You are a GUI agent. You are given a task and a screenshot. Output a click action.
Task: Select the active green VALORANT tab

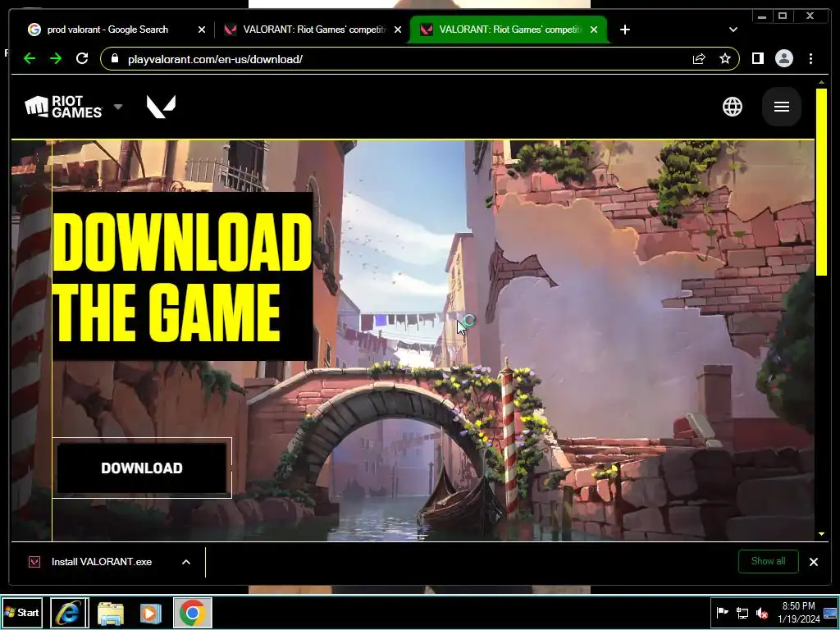pyautogui.click(x=509, y=30)
